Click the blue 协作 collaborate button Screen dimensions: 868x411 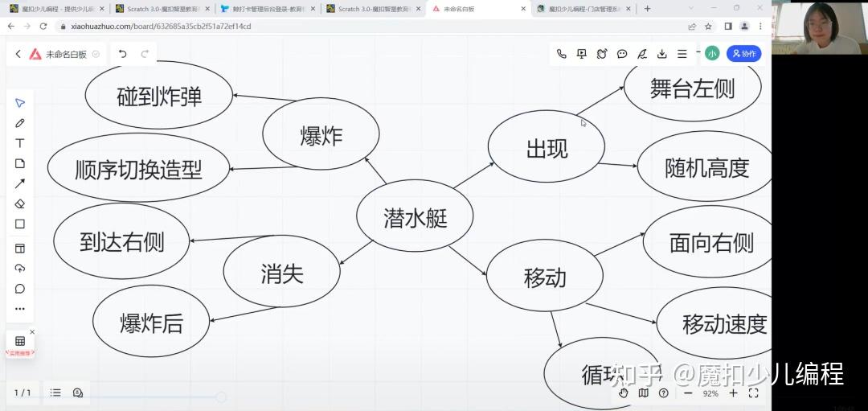pos(743,54)
